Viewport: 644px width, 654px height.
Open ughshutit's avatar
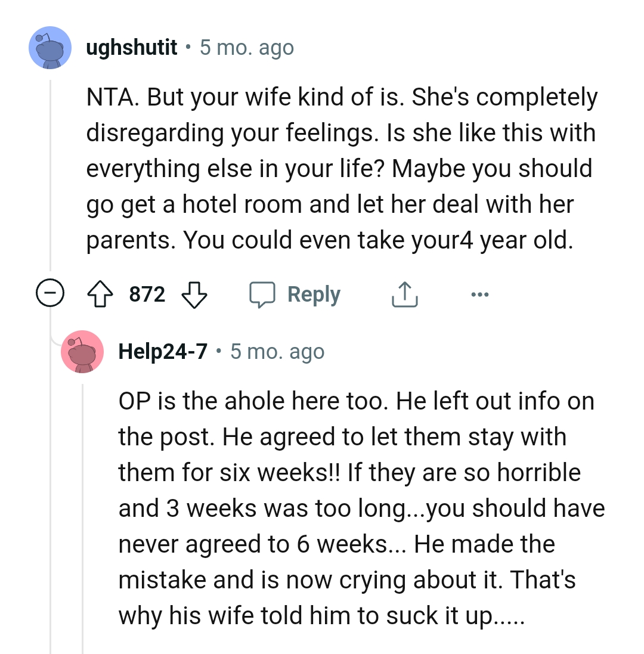[x=50, y=47]
